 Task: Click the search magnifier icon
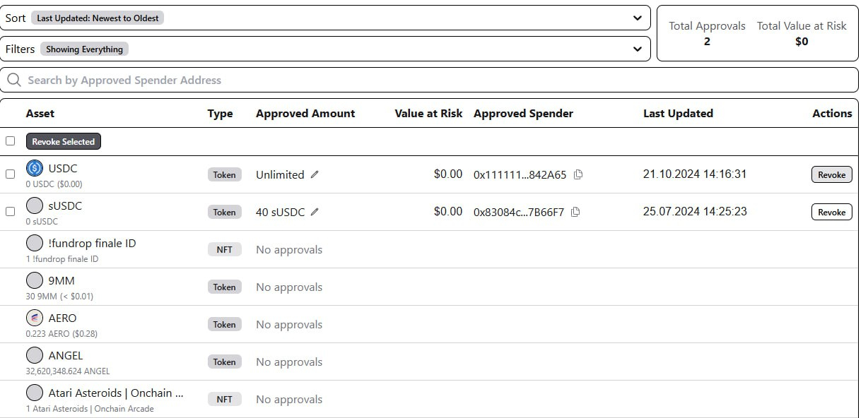click(13, 80)
